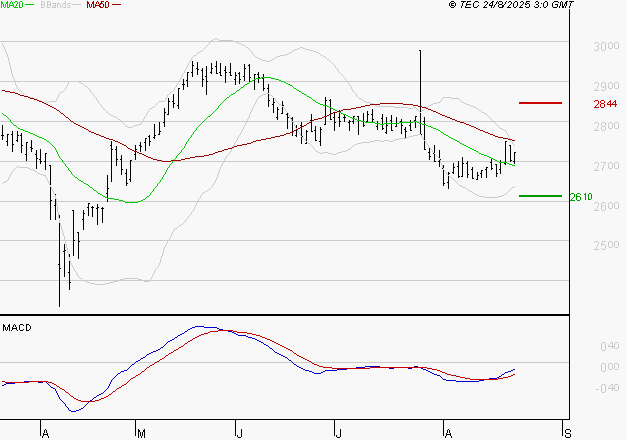Click the 2700 price axis label
This screenshot has width=627, height=440.
[x=606, y=166]
